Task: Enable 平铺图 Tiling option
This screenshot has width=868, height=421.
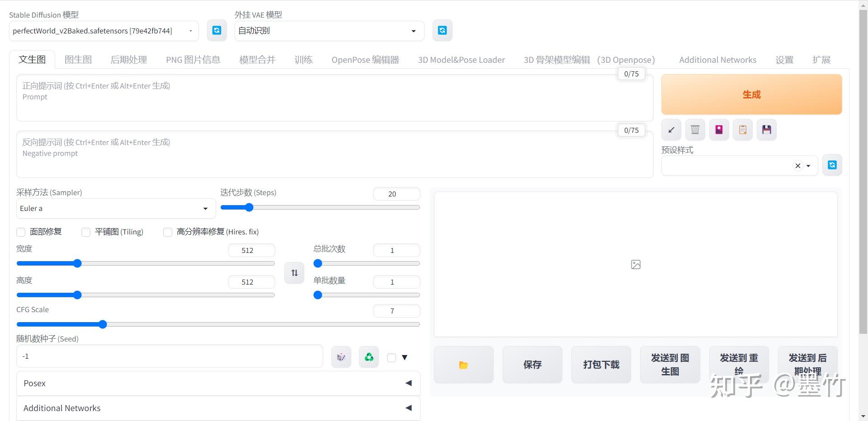Action: (x=85, y=232)
